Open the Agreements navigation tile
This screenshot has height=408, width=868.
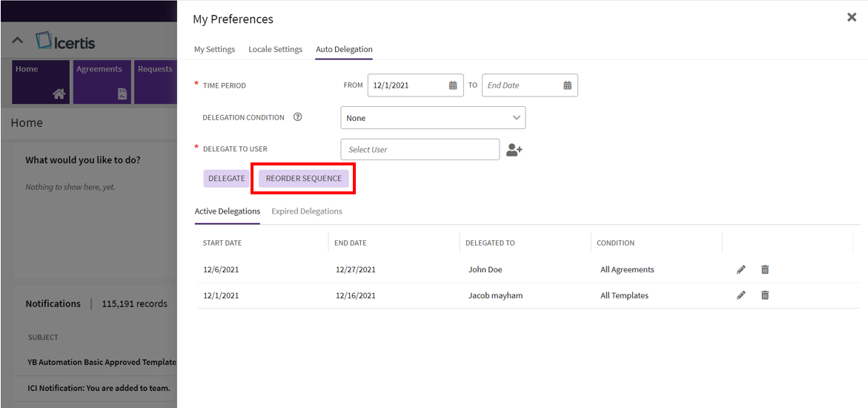point(102,82)
